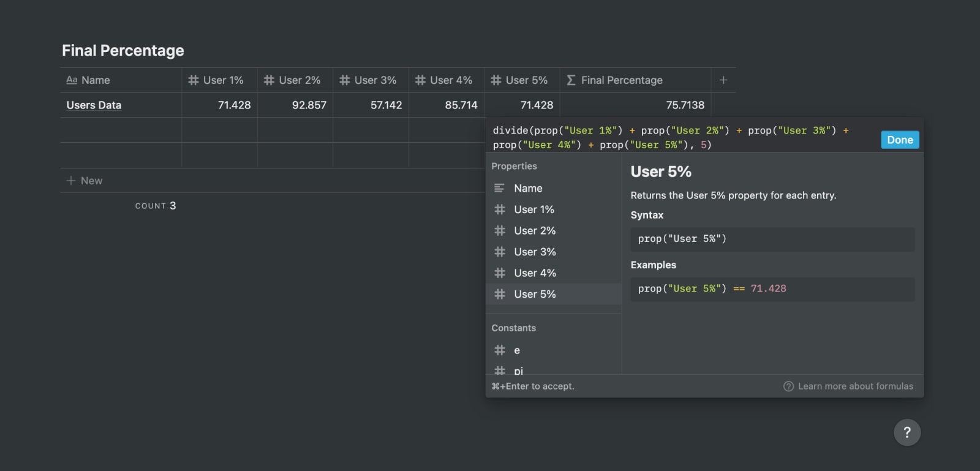Click the hash icon in User 5% header
This screenshot has width=980, height=471.
496,80
